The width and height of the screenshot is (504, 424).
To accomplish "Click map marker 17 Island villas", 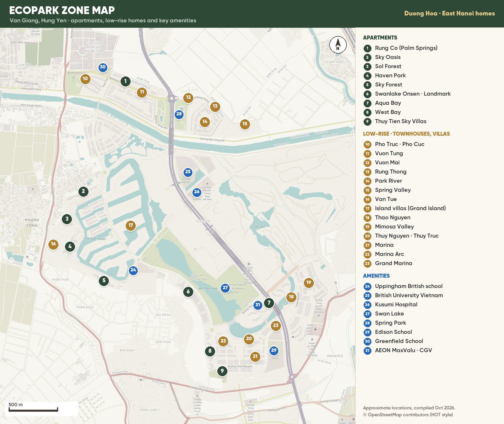I will tap(131, 225).
